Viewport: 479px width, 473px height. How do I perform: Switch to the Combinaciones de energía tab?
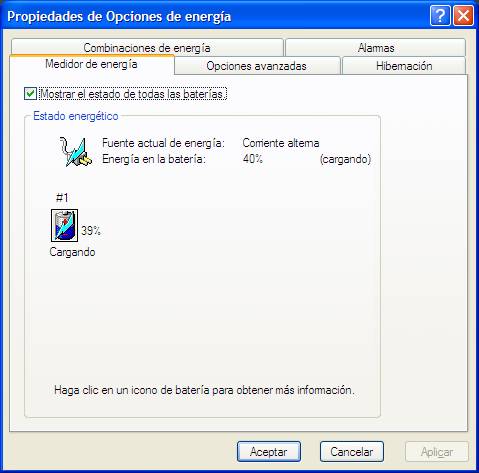[x=147, y=48]
